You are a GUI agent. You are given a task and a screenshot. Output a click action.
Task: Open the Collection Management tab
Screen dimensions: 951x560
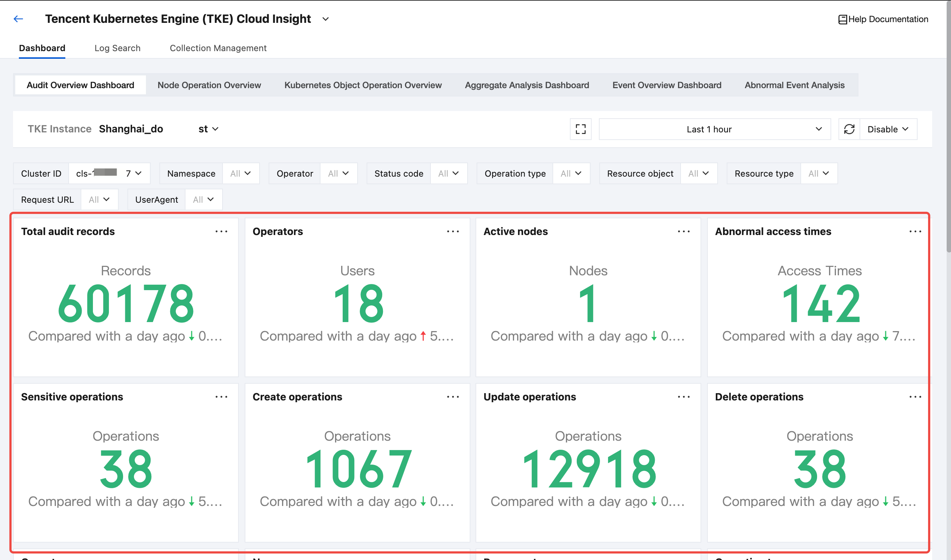coord(218,48)
